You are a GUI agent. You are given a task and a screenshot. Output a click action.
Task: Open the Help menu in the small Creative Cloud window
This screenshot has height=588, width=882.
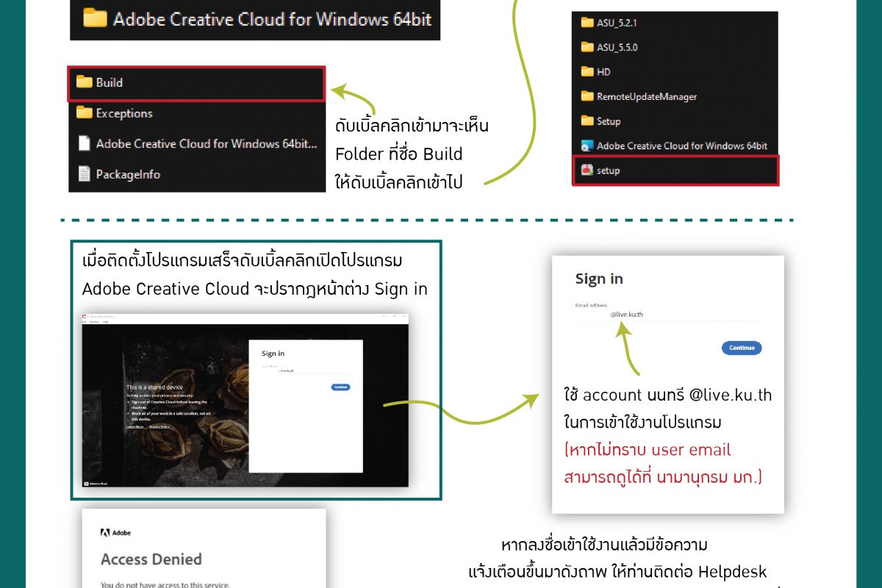click(105, 322)
